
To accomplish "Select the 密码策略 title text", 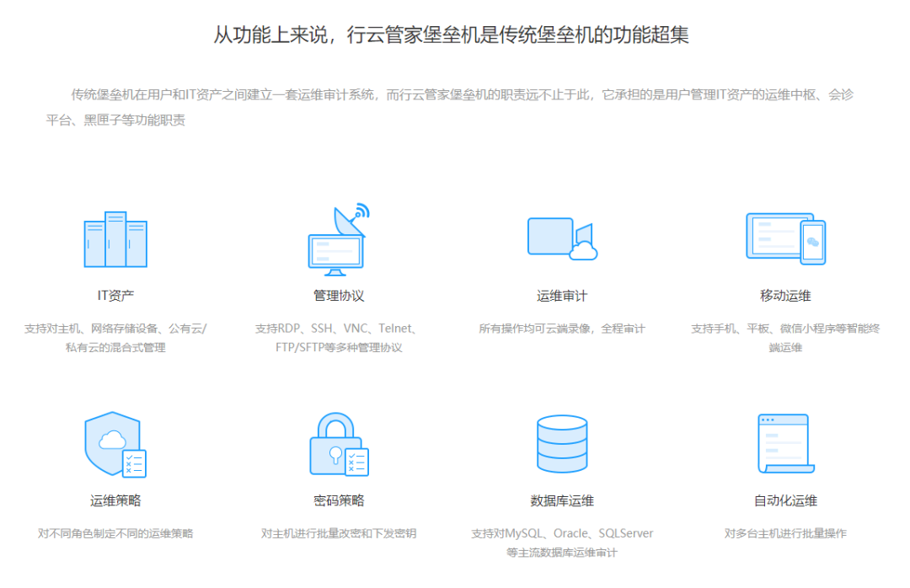I will point(339,500).
